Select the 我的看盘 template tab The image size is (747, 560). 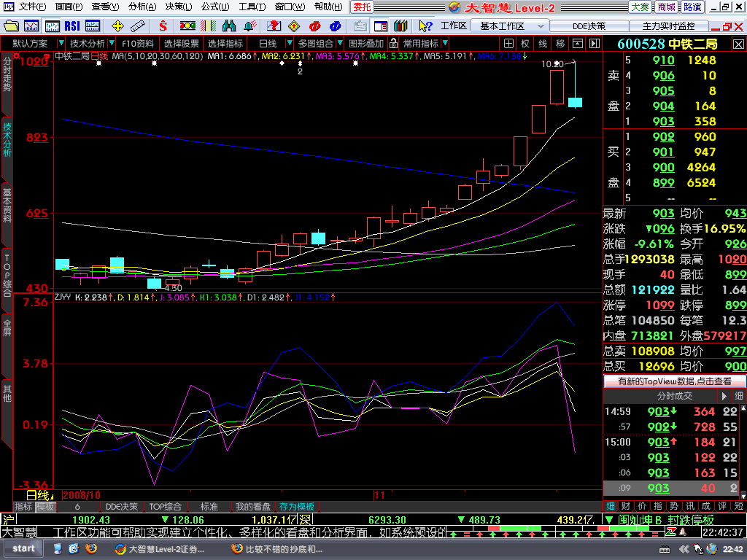coord(253,507)
